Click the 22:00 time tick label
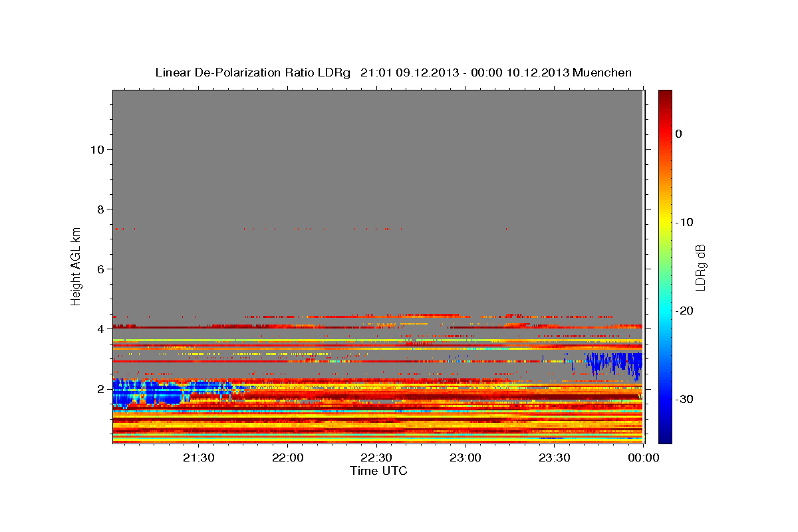The height and width of the screenshot is (532, 798). click(x=287, y=458)
